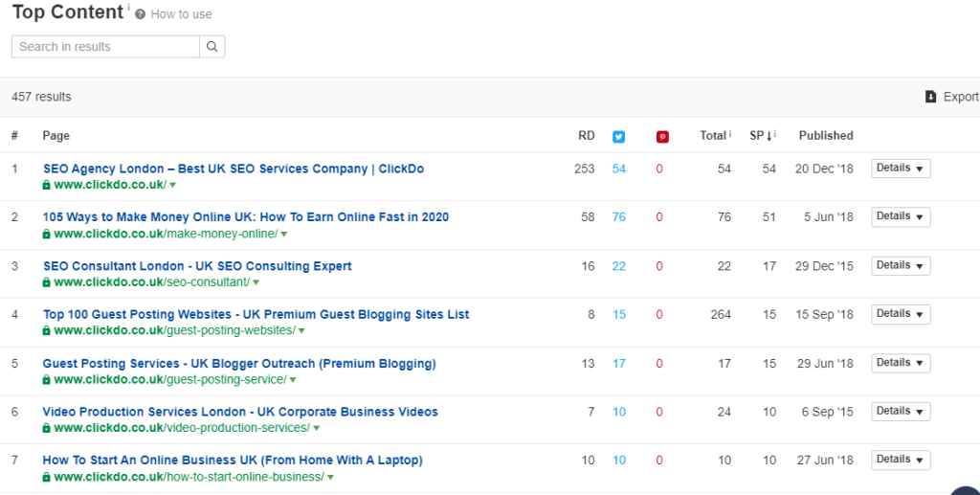Click the How to use help icon
Image resolution: width=980 pixels, height=495 pixels.
click(x=140, y=14)
